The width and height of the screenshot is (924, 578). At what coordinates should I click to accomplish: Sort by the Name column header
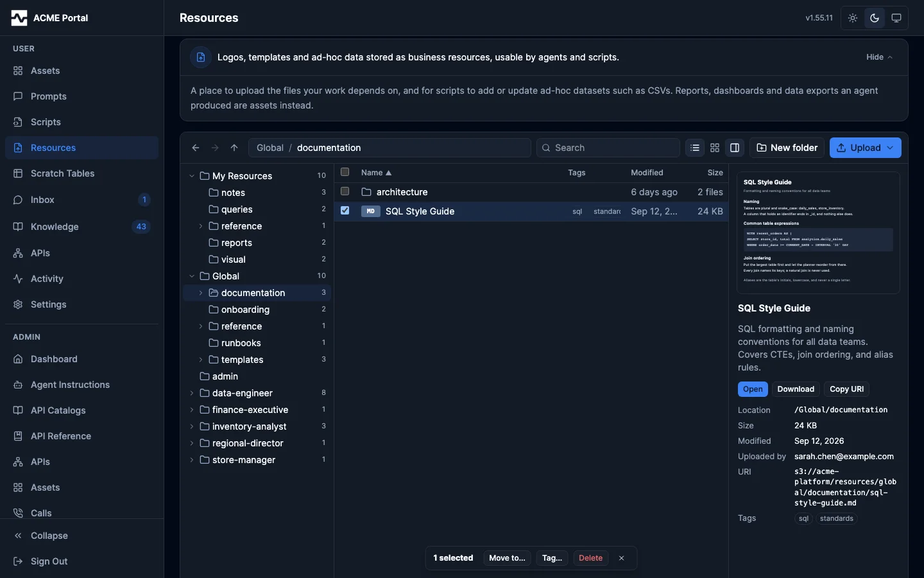click(x=376, y=173)
